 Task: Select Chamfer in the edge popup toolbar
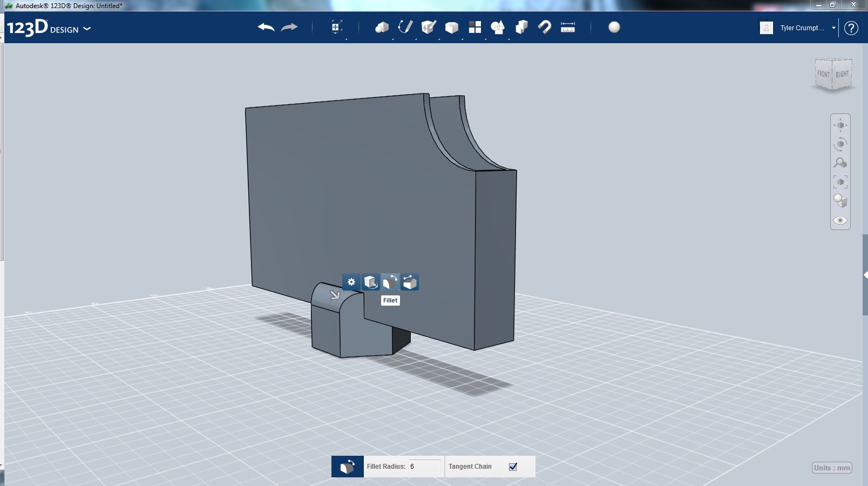[x=410, y=282]
